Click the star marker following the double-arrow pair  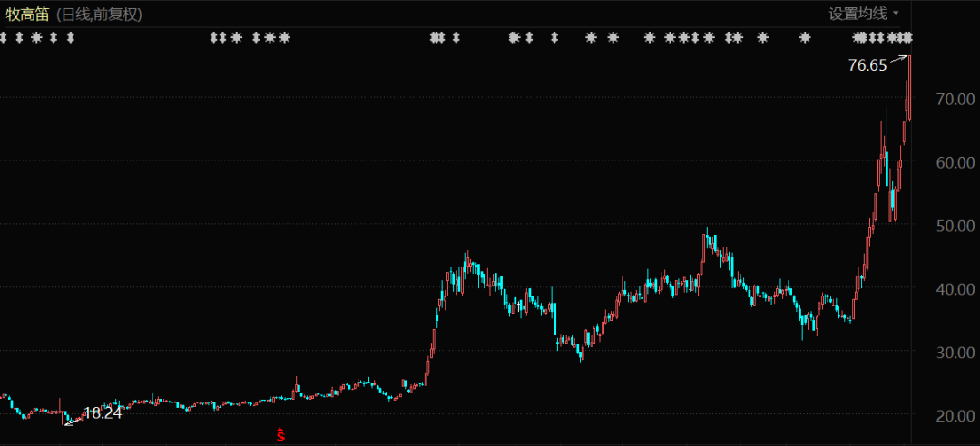click(237, 38)
